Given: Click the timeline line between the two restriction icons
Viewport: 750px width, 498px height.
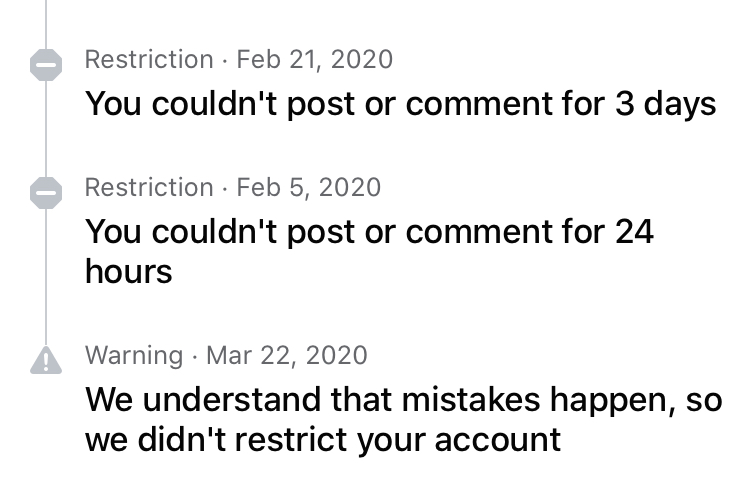Looking at the screenshot, I should point(45,128).
